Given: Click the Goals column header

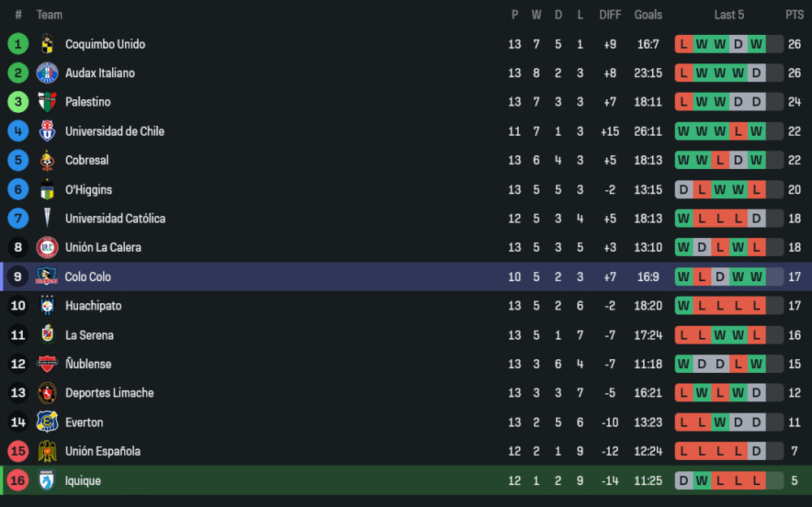Looking at the screenshot, I should click(x=648, y=15).
